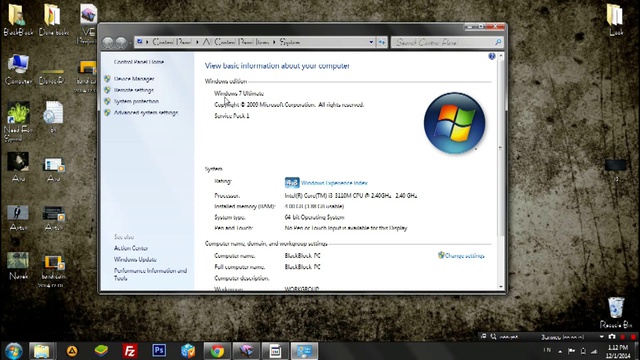
Task: Click the clock showing 1:12 PM
Action: [x=618, y=347]
